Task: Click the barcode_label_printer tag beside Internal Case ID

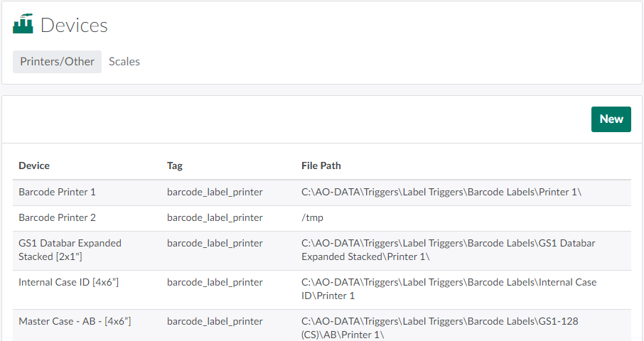Action: click(x=215, y=282)
